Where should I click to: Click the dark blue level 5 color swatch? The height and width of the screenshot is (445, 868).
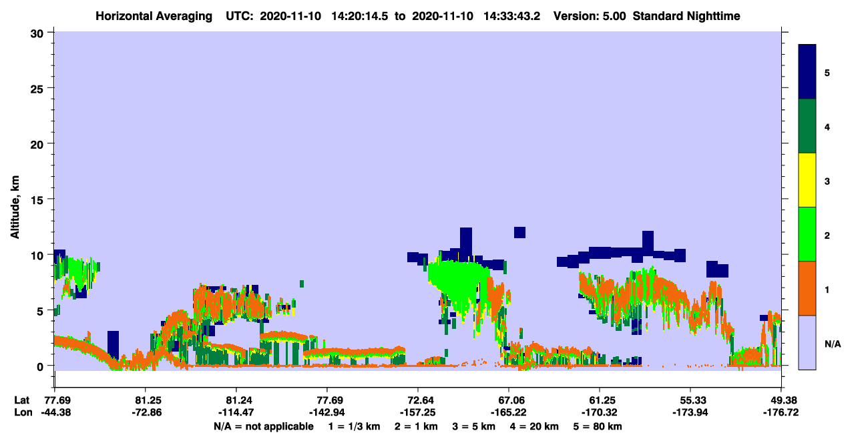(807, 72)
